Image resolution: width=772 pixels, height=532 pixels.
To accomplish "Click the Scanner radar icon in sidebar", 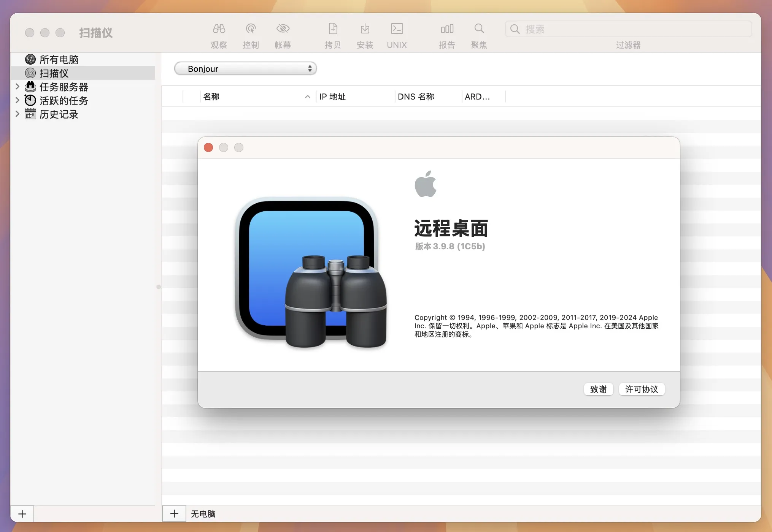I will pos(30,73).
